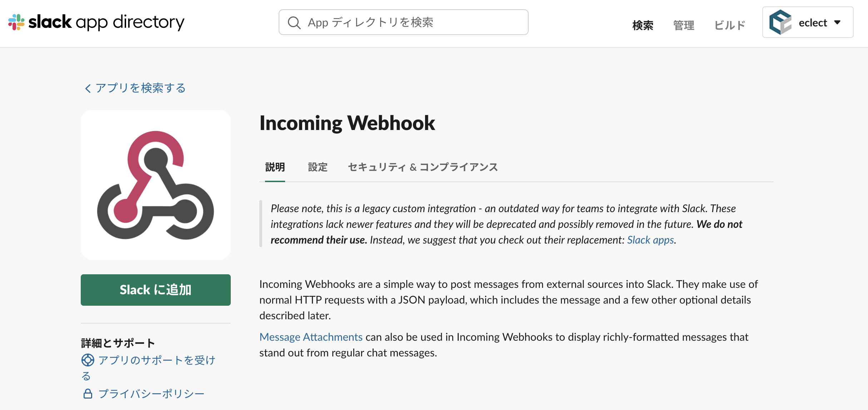
Task: Click the Slack logo icon
Action: pos(16,22)
